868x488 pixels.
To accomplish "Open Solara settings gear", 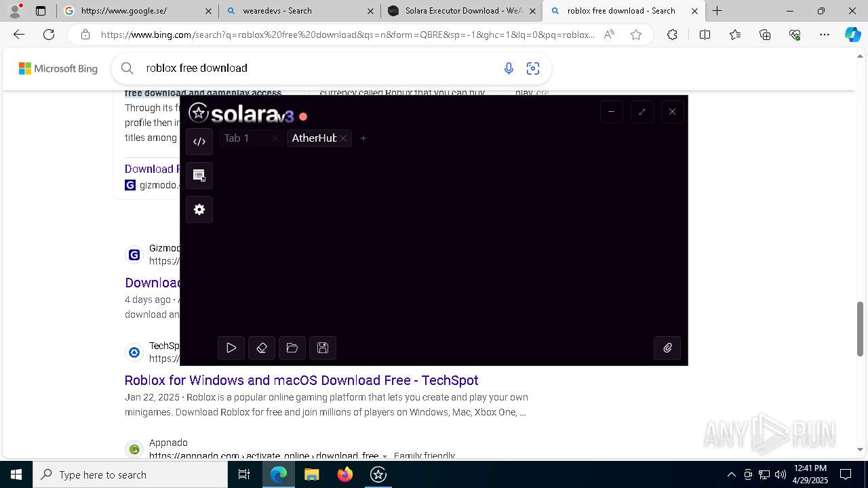I will [x=199, y=209].
